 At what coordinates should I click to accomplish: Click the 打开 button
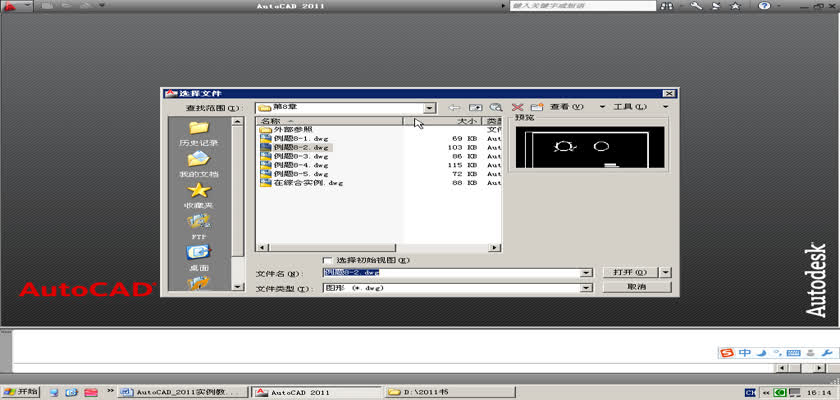click(631, 273)
